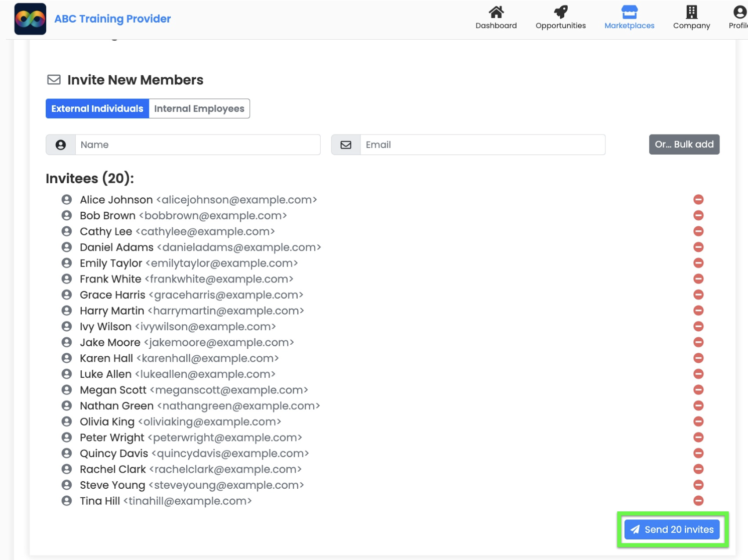Open Company building icon
The image size is (748, 560).
click(x=691, y=12)
